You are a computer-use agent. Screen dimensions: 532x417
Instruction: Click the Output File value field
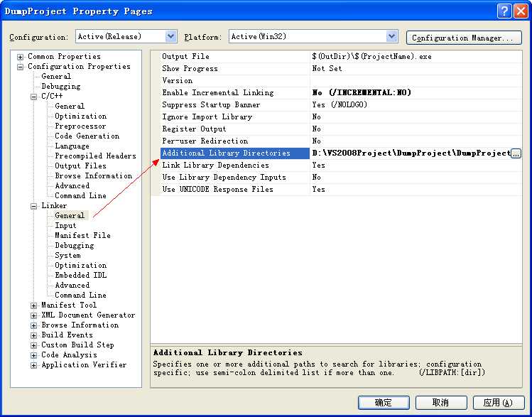coord(416,56)
